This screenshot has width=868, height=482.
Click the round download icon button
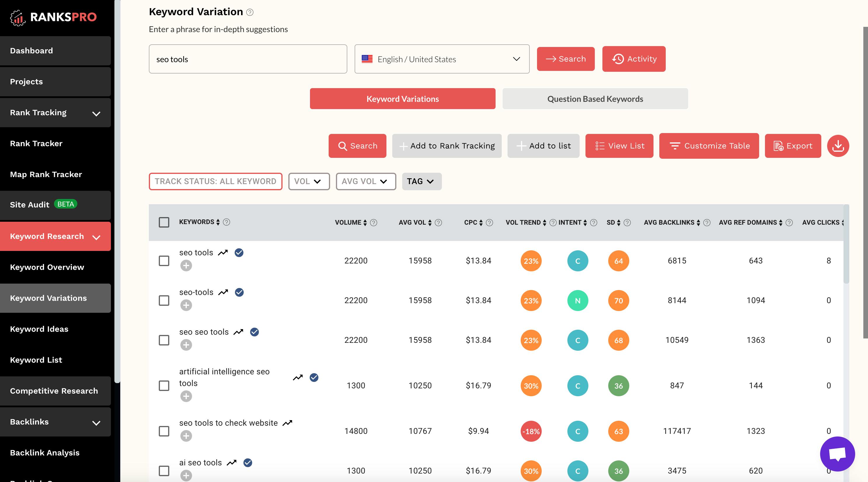click(838, 146)
